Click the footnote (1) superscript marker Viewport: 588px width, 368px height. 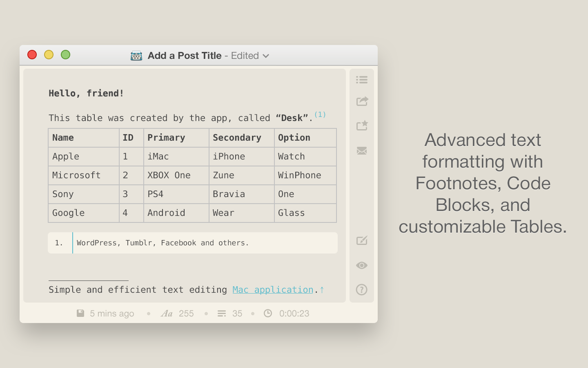[320, 114]
